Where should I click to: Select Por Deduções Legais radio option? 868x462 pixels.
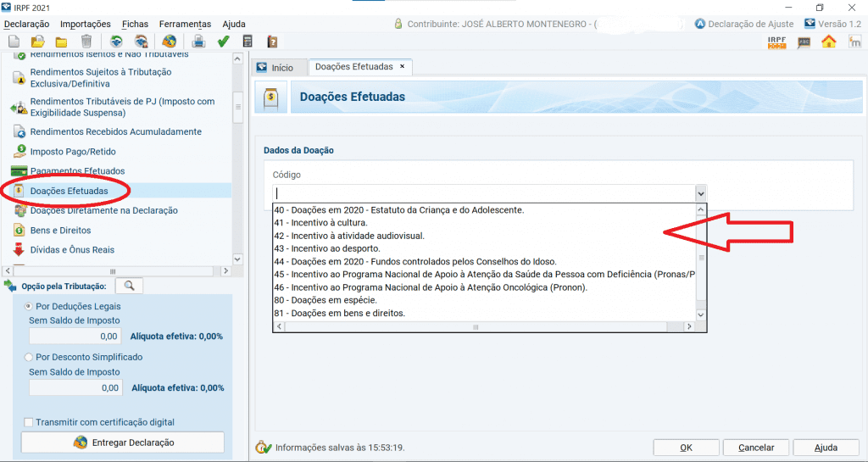pos(28,306)
